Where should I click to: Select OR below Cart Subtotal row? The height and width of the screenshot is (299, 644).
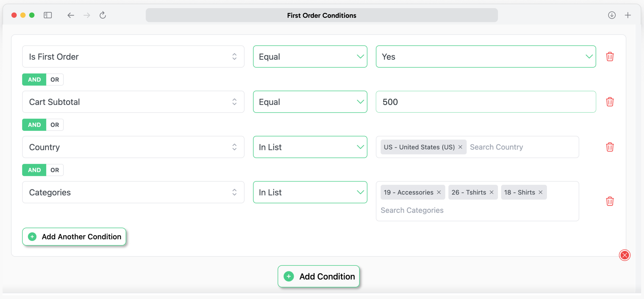[55, 125]
